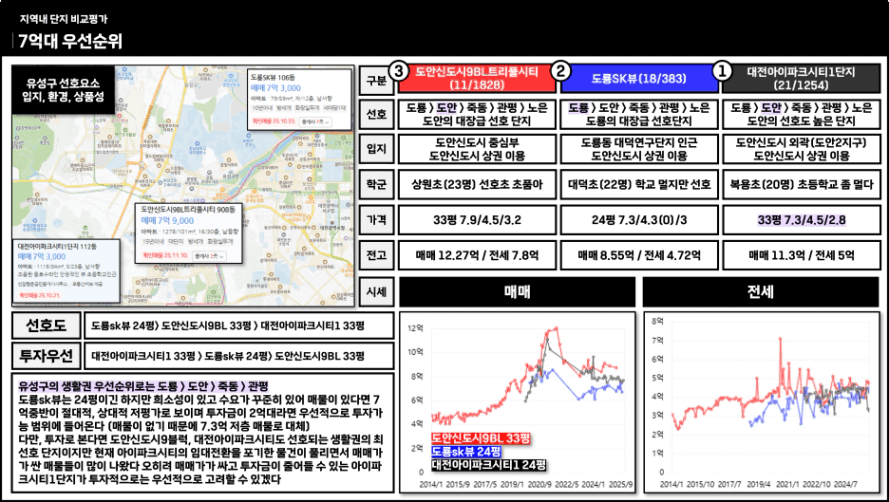Click the 7억 axis label on 전세 chart
889x502 pixels.
click(658, 340)
